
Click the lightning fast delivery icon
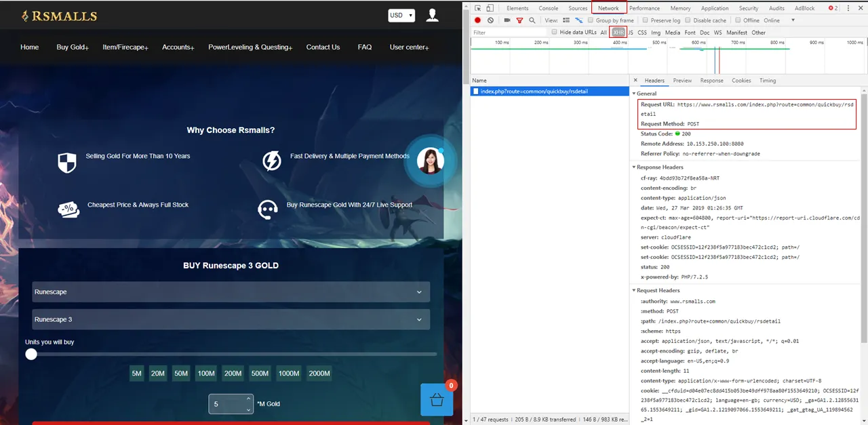[x=271, y=161]
